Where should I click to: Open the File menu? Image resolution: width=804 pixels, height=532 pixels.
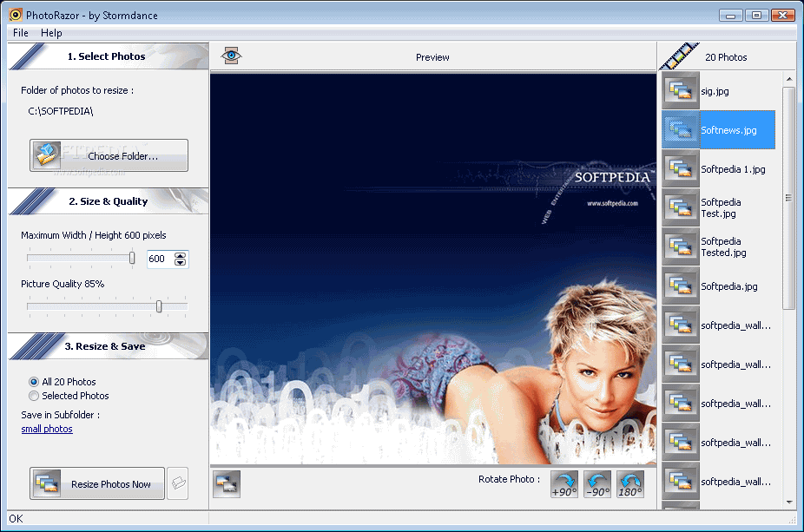pos(21,33)
